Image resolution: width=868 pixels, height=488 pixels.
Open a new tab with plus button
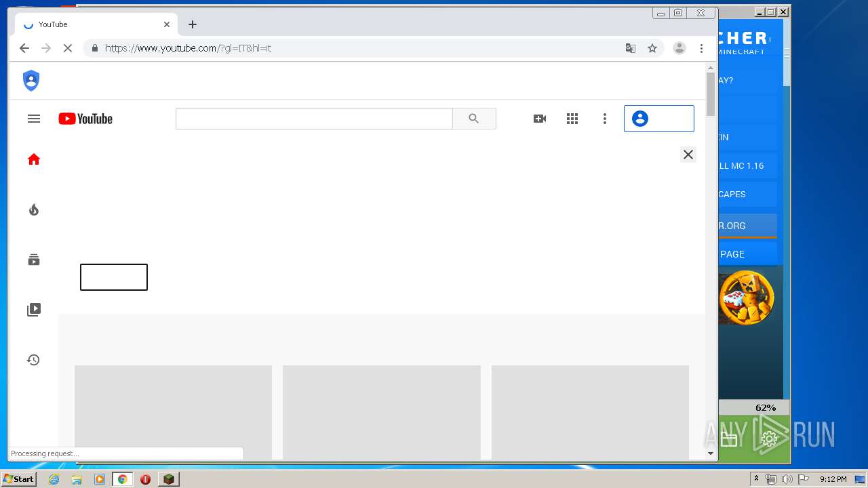click(193, 24)
